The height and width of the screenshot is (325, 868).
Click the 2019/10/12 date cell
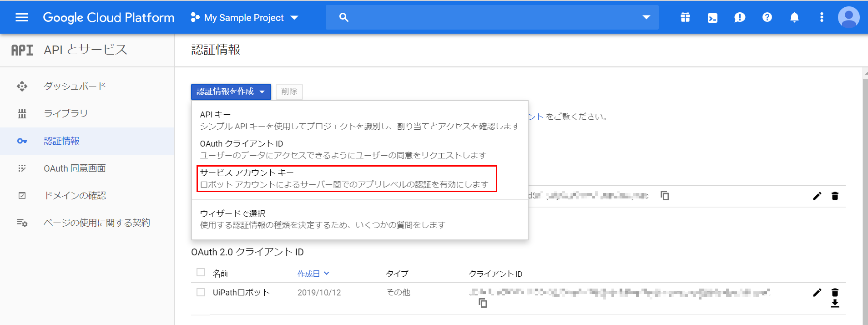(319, 292)
